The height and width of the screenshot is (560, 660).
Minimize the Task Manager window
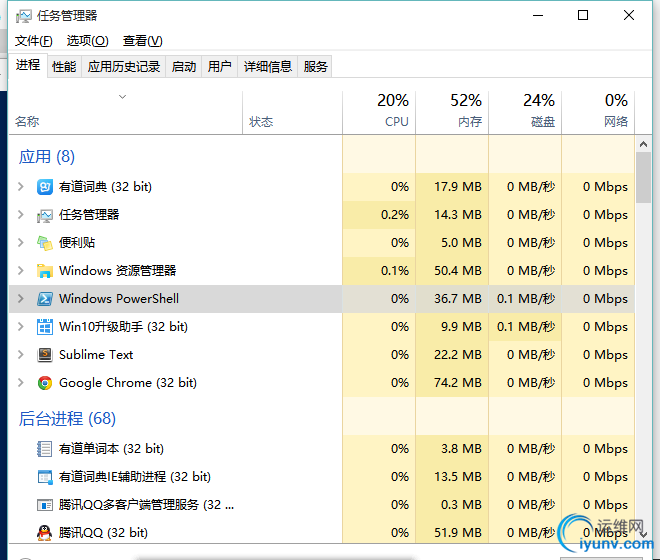pos(538,16)
